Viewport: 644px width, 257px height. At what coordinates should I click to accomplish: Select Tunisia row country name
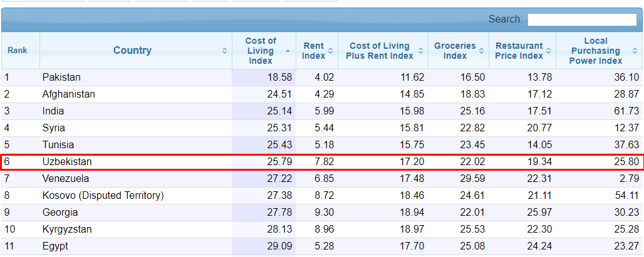58,145
